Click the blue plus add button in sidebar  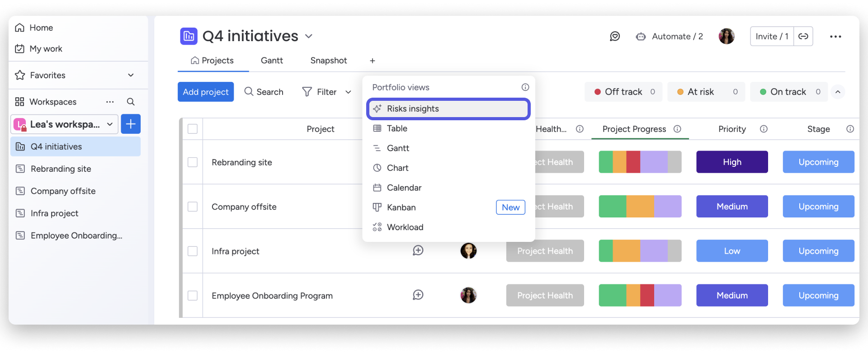[131, 124]
